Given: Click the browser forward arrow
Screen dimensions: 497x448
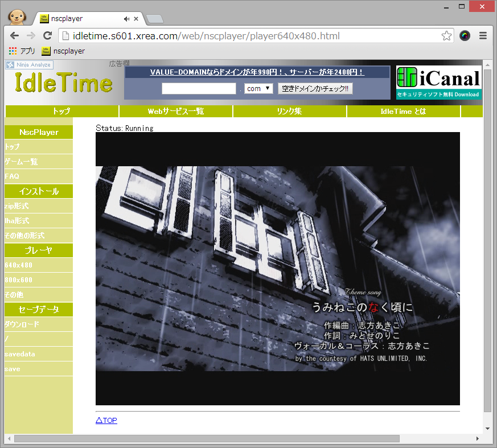Looking at the screenshot, I should tap(31, 36).
